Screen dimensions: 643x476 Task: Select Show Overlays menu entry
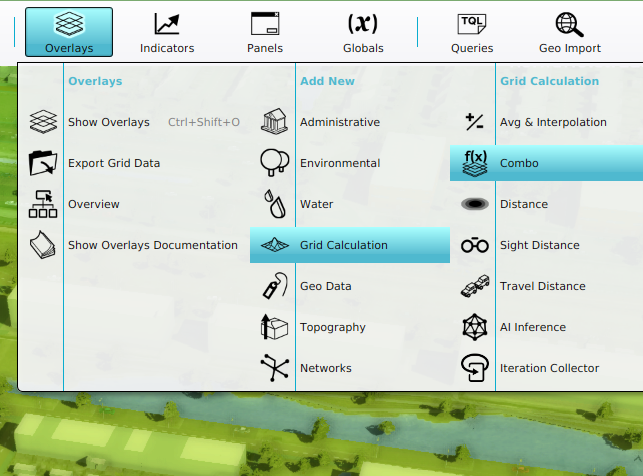pyautogui.click(x=108, y=122)
